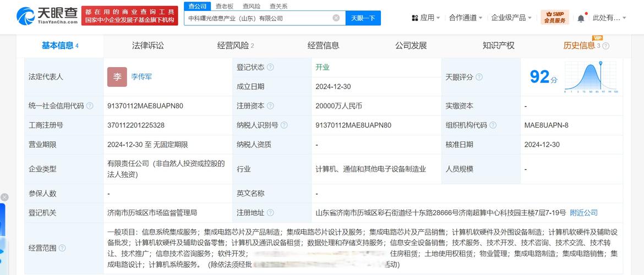Click the 开业 registration status

coord(323,67)
